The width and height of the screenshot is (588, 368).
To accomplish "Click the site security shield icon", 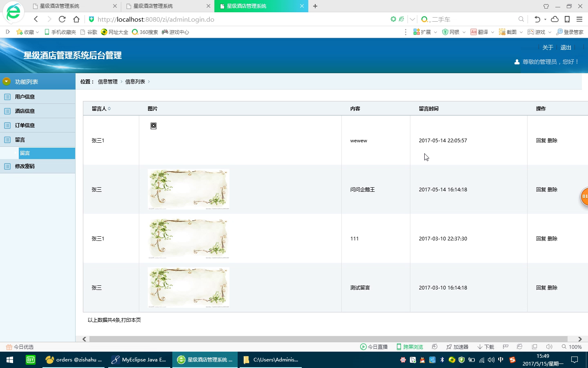I will coord(91,19).
